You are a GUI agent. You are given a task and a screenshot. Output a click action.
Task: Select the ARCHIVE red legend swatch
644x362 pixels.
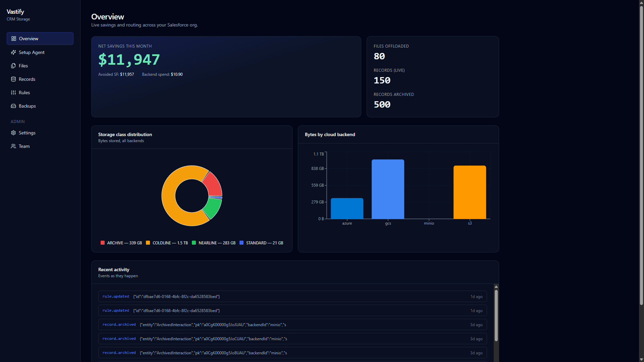(103, 243)
